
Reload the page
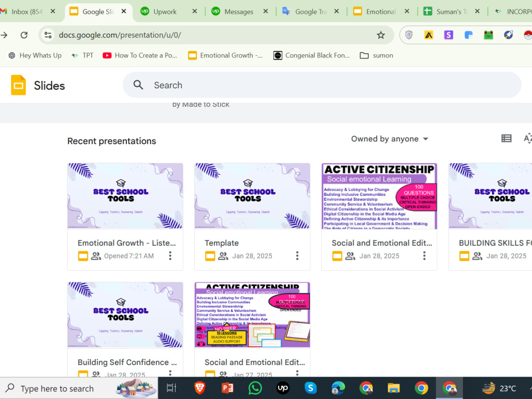24,35
